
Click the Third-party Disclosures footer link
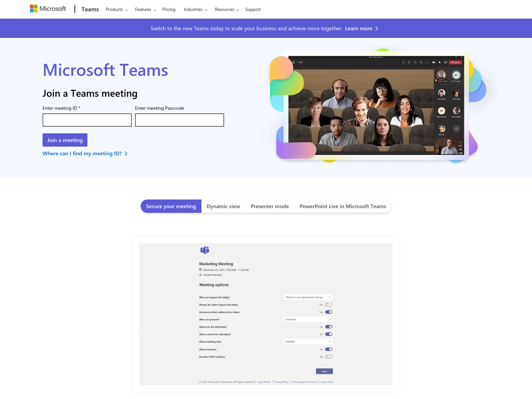(305, 382)
